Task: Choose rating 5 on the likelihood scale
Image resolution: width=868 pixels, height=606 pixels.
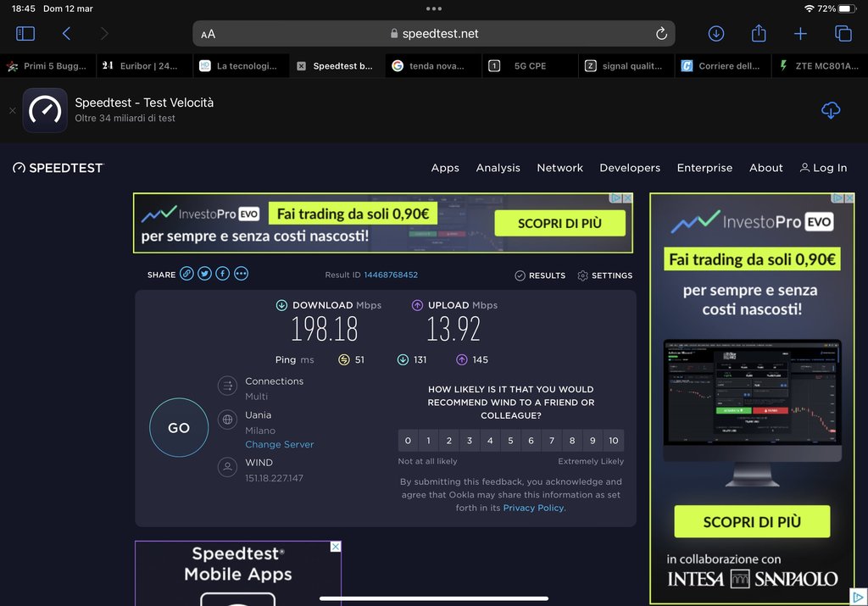Action: pos(510,441)
